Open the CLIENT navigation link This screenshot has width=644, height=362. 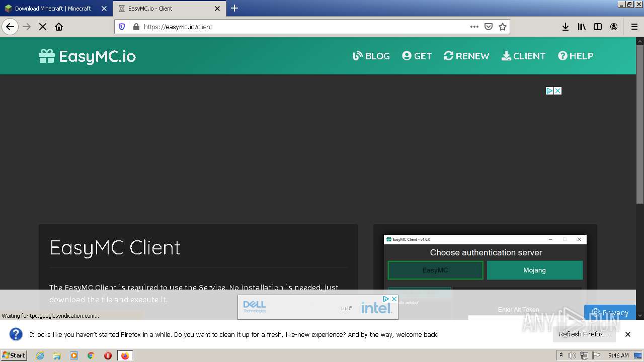tap(523, 56)
